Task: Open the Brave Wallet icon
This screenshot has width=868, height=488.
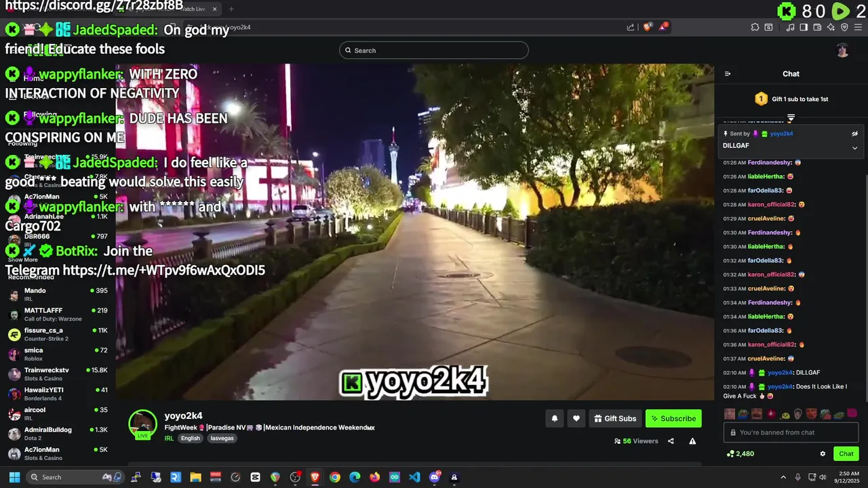Action: [817, 27]
